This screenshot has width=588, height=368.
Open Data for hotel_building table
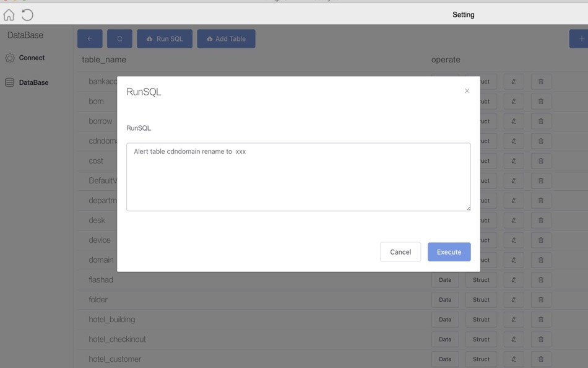click(445, 320)
